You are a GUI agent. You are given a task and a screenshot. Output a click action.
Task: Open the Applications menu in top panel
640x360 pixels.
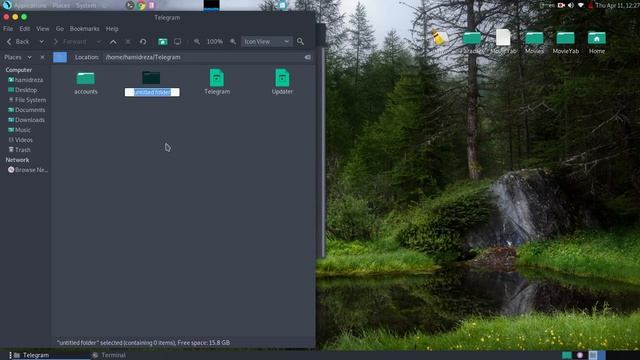(30, 5)
